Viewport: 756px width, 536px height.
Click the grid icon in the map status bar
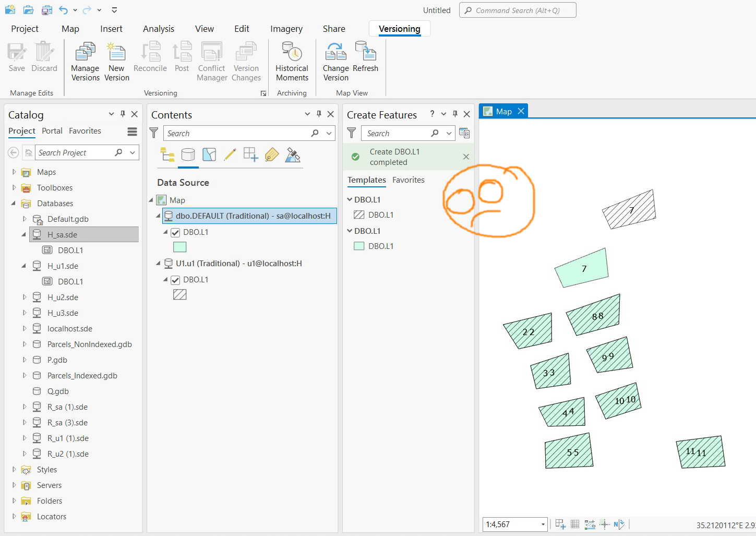coord(575,524)
